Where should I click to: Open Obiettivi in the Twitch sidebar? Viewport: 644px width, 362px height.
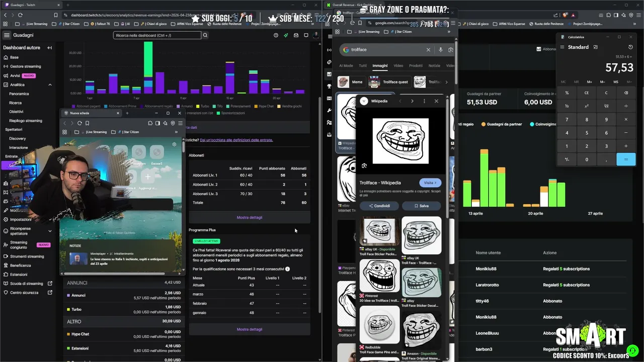(x=16, y=112)
